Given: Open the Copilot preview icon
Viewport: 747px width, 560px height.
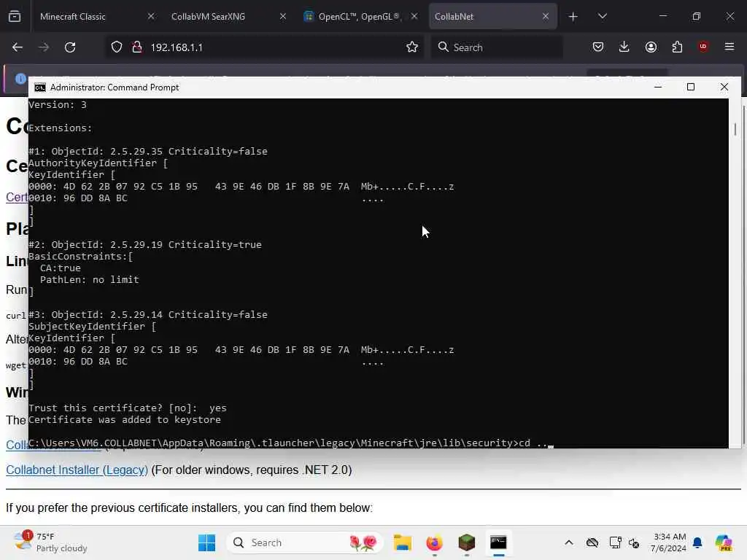Looking at the screenshot, I should pos(724,542).
